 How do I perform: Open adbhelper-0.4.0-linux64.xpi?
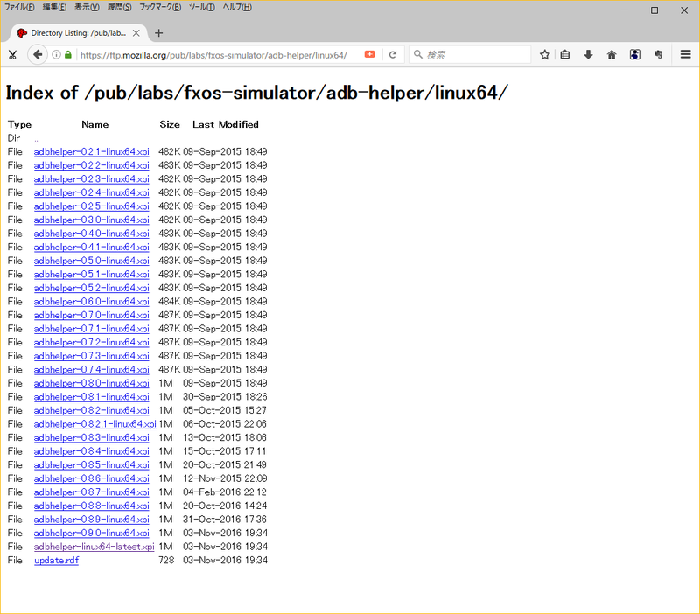[92, 234]
